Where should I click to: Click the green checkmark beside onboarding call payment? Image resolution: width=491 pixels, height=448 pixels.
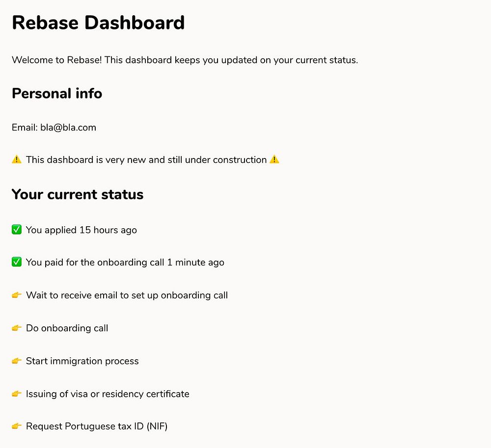(x=17, y=262)
